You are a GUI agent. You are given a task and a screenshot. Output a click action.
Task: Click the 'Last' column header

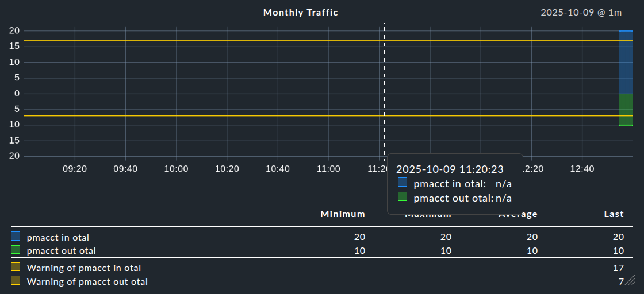click(614, 214)
